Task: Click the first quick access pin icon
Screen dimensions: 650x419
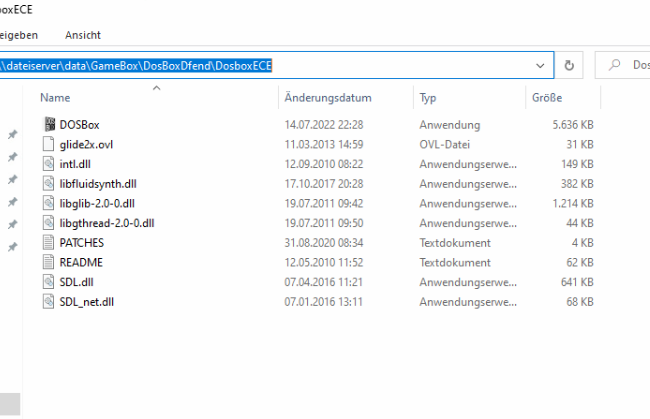Action: coord(13,135)
